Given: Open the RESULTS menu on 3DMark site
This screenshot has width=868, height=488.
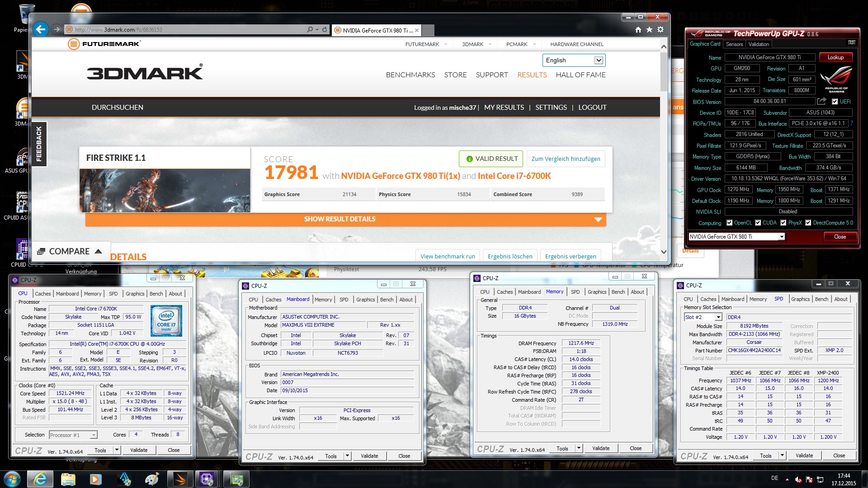Looking at the screenshot, I should (x=532, y=75).
